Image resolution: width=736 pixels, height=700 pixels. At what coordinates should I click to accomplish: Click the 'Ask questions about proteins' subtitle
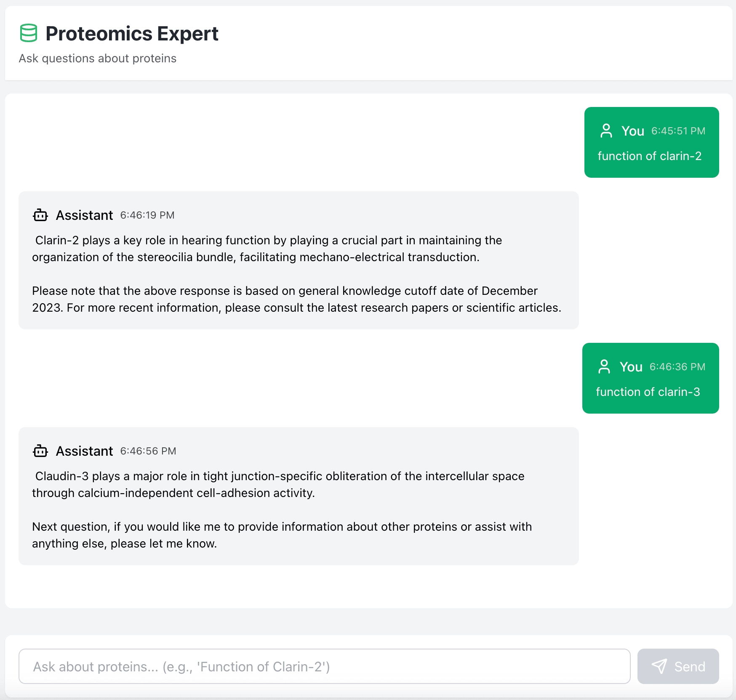(x=97, y=59)
